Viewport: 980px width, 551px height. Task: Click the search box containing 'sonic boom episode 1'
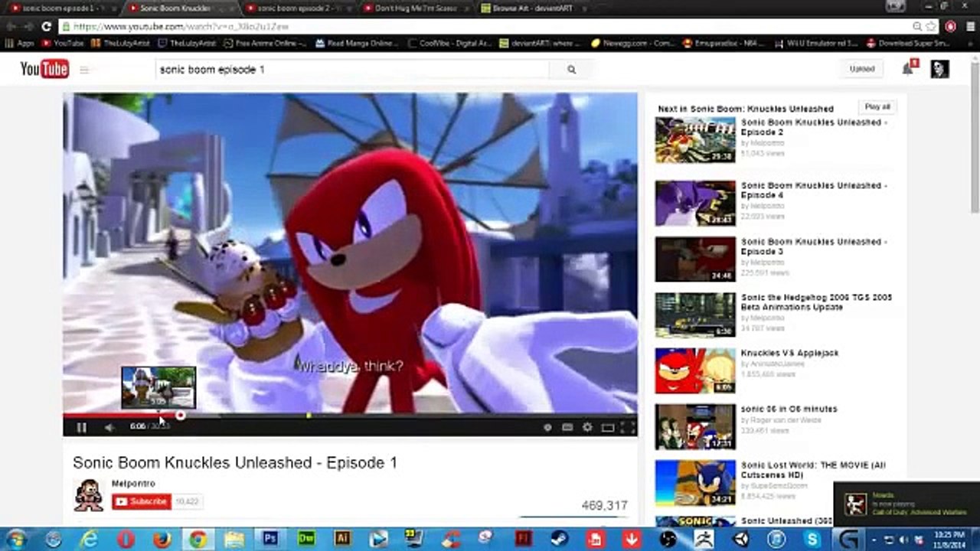click(352, 70)
